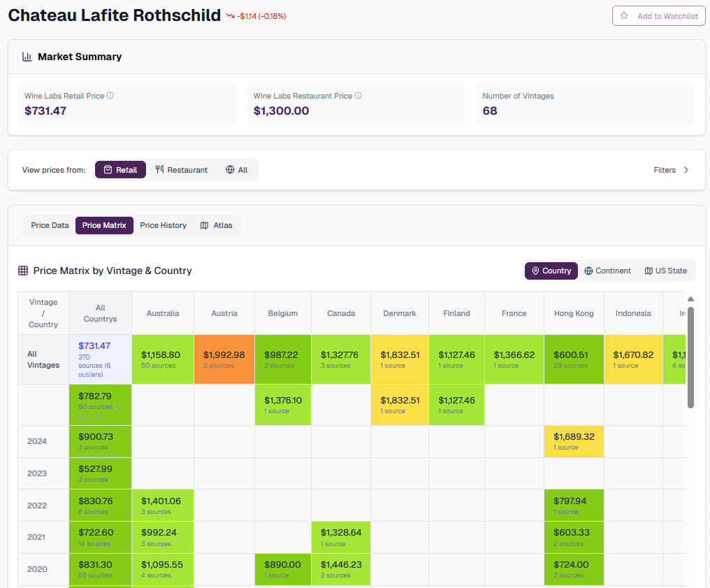The image size is (710, 588).
Task: Switch price view to Retail
Action: [120, 170]
